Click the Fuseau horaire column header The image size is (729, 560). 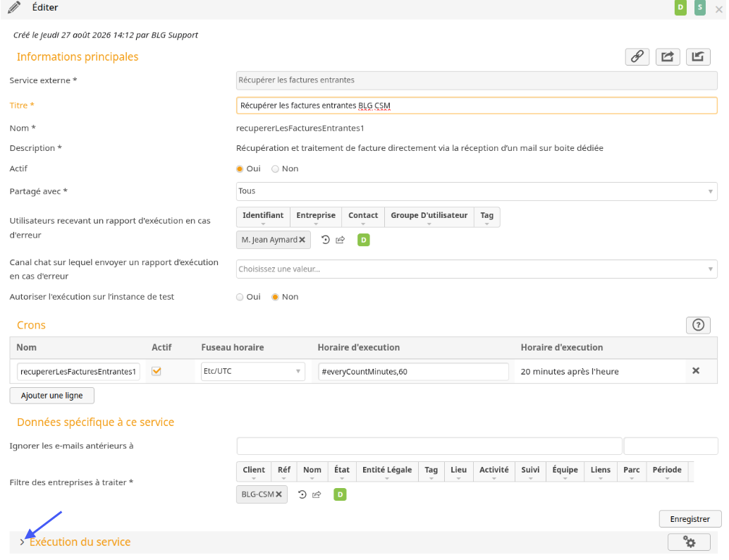[x=233, y=348]
